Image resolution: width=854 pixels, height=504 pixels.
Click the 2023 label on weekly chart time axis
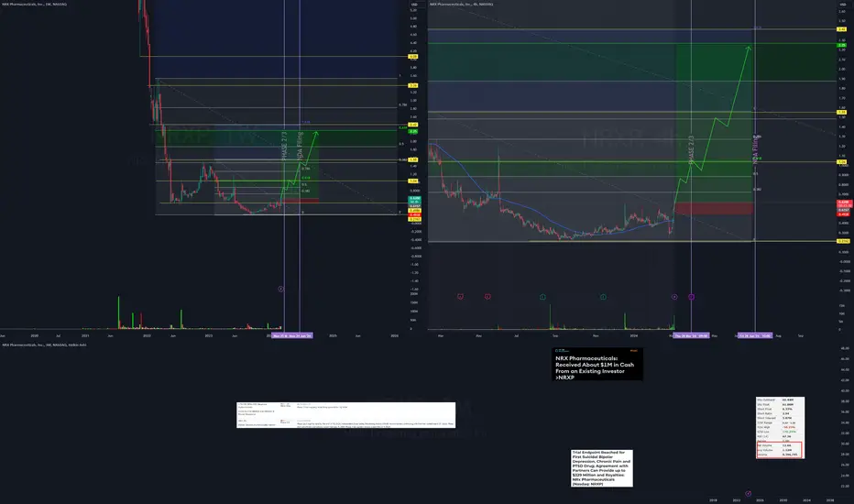click(209, 335)
